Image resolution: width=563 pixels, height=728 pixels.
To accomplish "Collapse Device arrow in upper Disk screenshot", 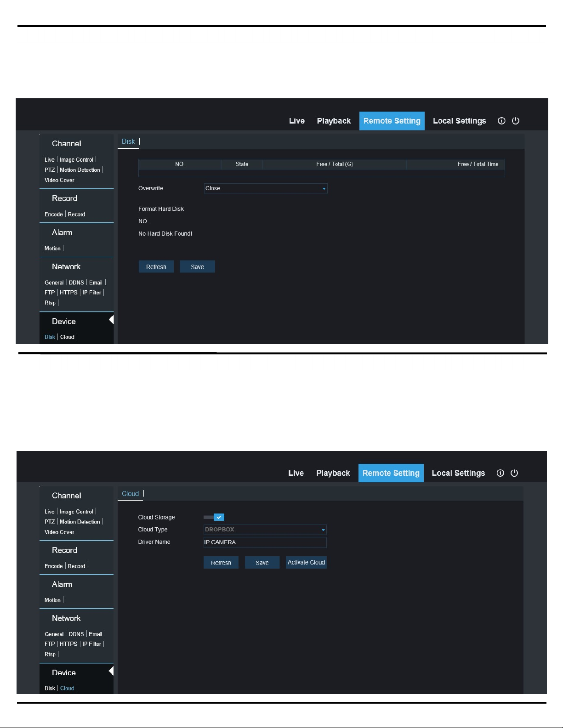I will [x=111, y=320].
